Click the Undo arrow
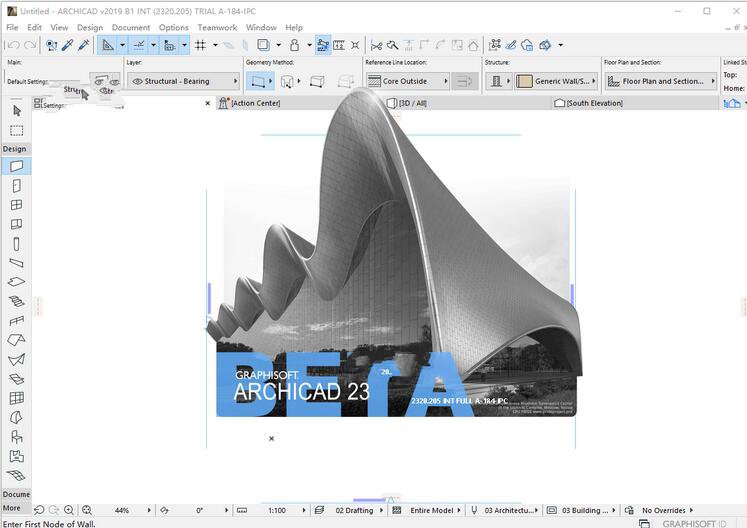Screen dimensions: 747x528 point(14,45)
